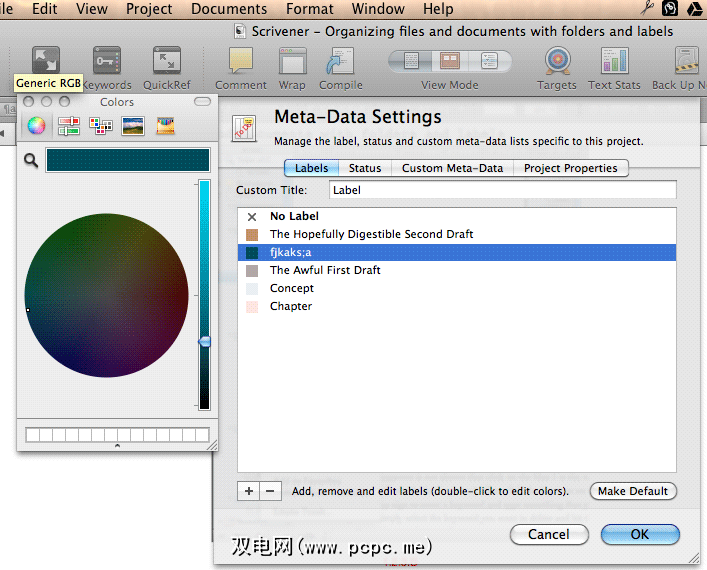This screenshot has width=707, height=570.
Task: Click the Meta-Data Settings dialog icon
Action: 244,128
